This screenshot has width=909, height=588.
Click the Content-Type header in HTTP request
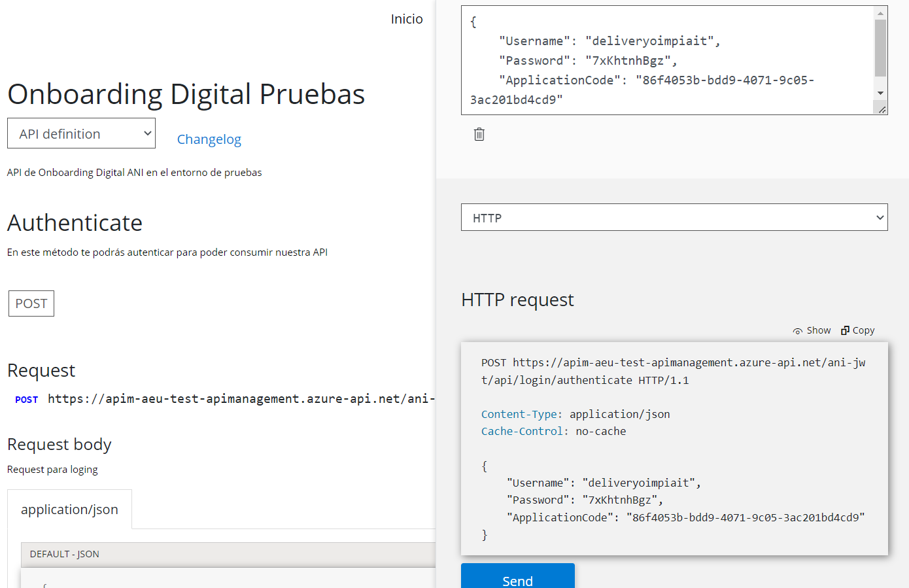[x=521, y=414]
